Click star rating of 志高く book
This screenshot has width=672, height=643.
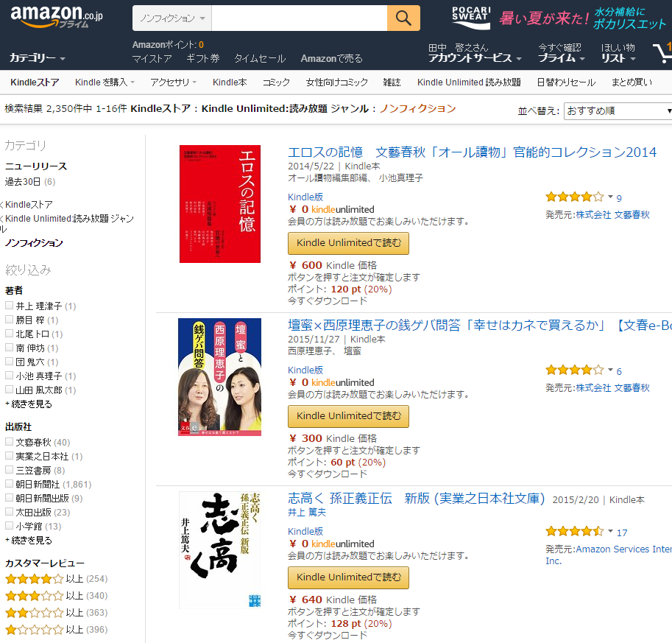click(x=574, y=532)
